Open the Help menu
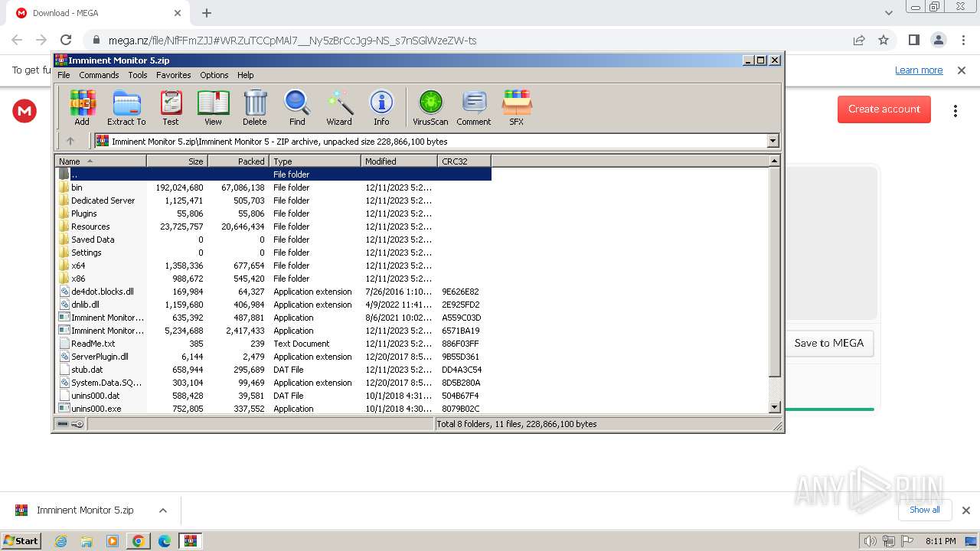This screenshot has height=551, width=980. 245,75
